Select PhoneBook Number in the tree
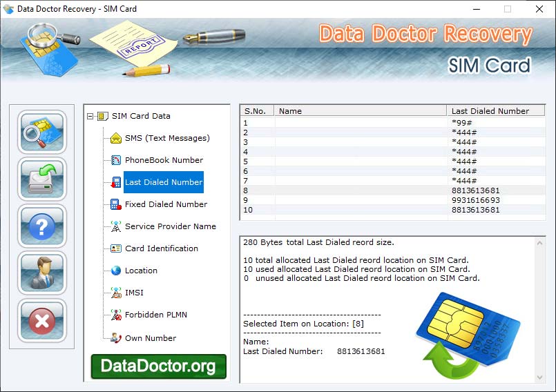 coord(164,160)
